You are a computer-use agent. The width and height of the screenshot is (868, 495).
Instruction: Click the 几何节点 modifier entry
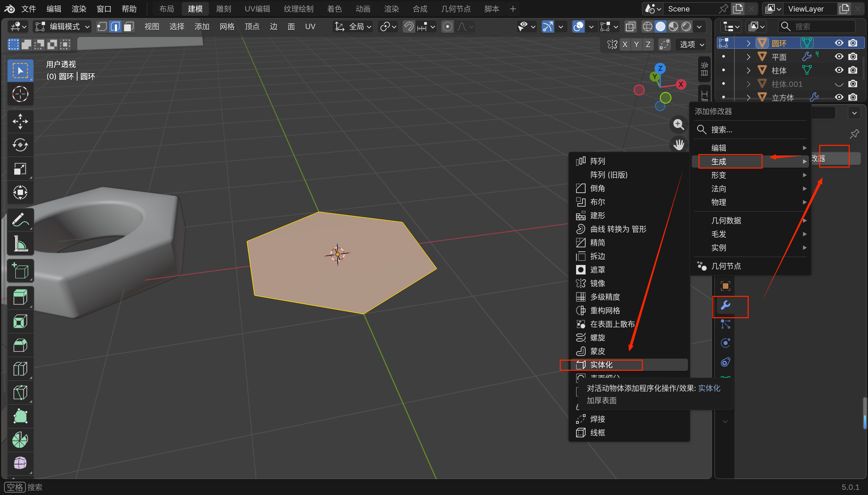(726, 266)
